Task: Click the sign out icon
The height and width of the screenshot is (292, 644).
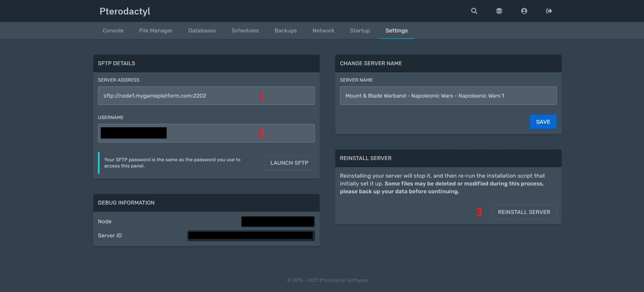Action: tap(549, 11)
